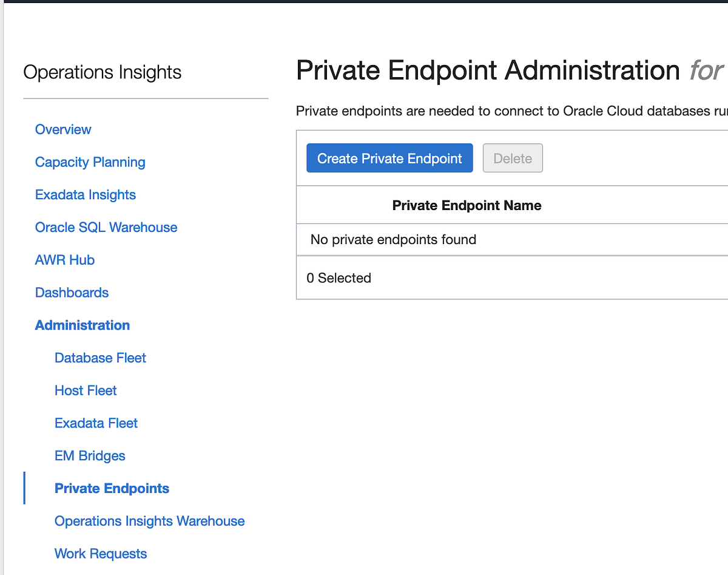This screenshot has width=728, height=575.
Task: Sort by Private Endpoint Name column header
Action: 467,205
